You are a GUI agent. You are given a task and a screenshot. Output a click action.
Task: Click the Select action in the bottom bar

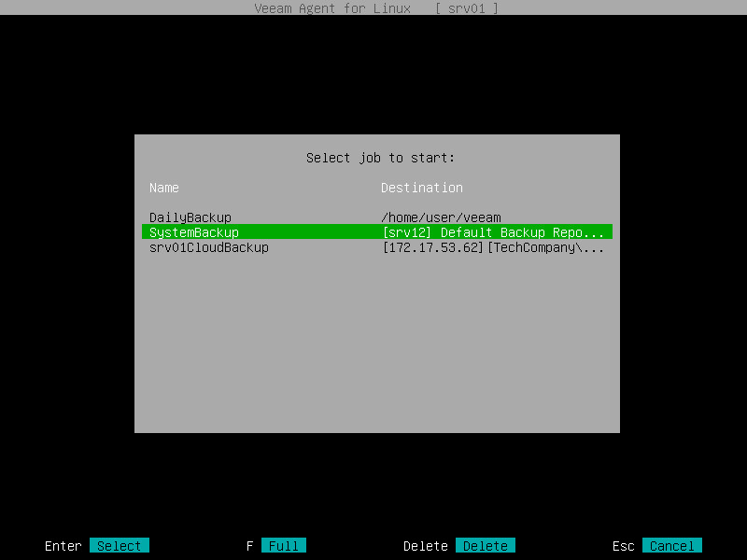click(120, 545)
